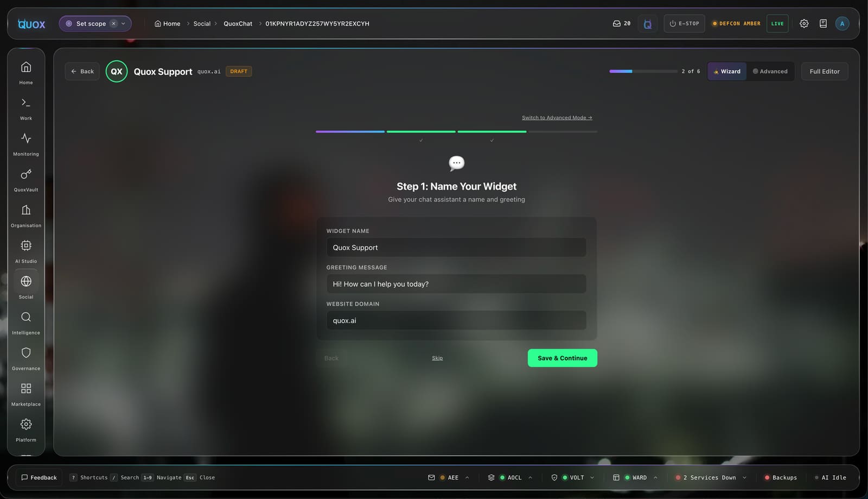Click Save & Continue

563,358
